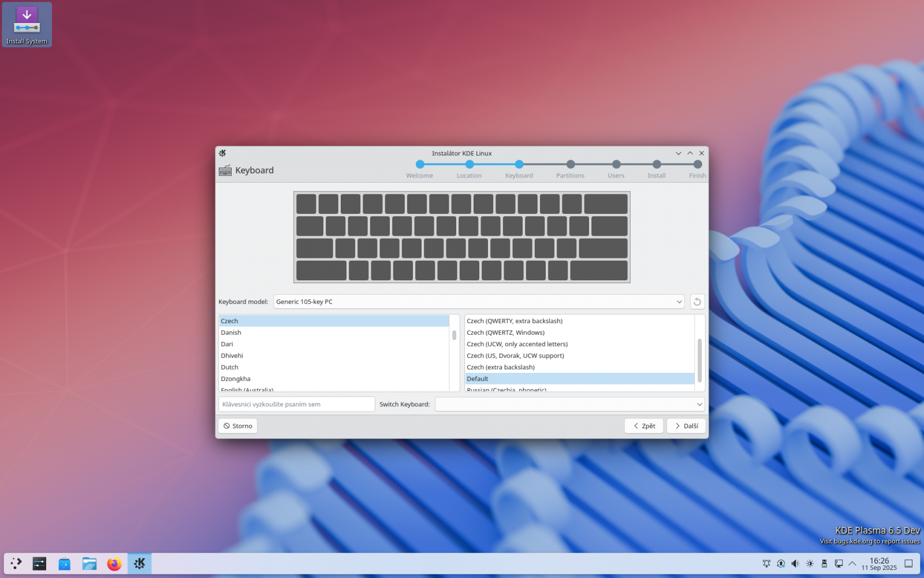Open removable devices tray icon

click(x=824, y=564)
